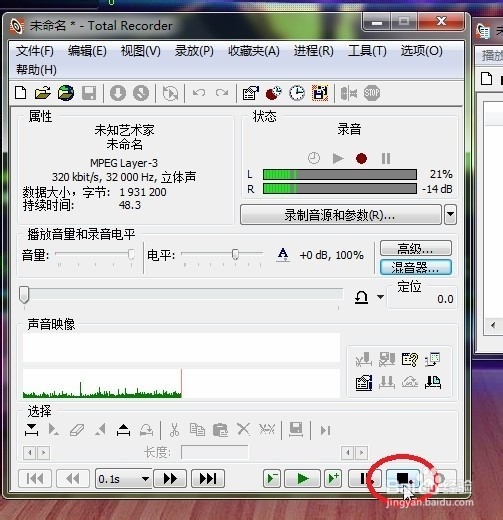
Task: Click the selection end marker icon
Action: [123, 430]
